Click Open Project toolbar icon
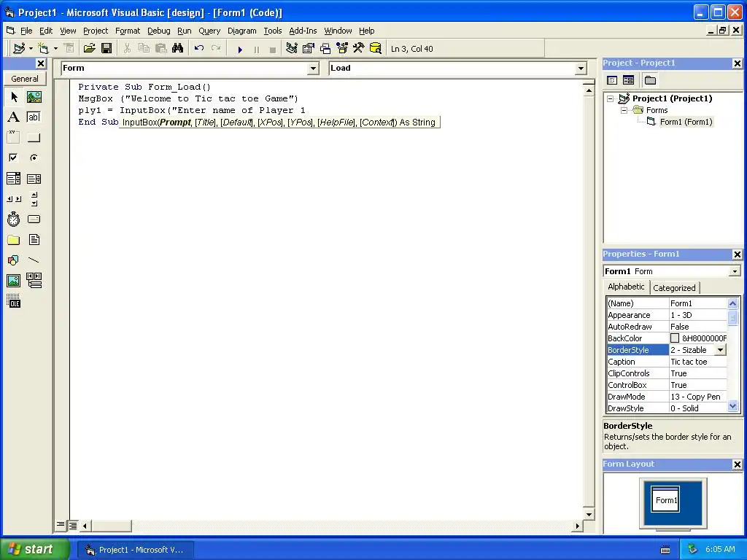The width and height of the screenshot is (747, 560). pos(90,49)
